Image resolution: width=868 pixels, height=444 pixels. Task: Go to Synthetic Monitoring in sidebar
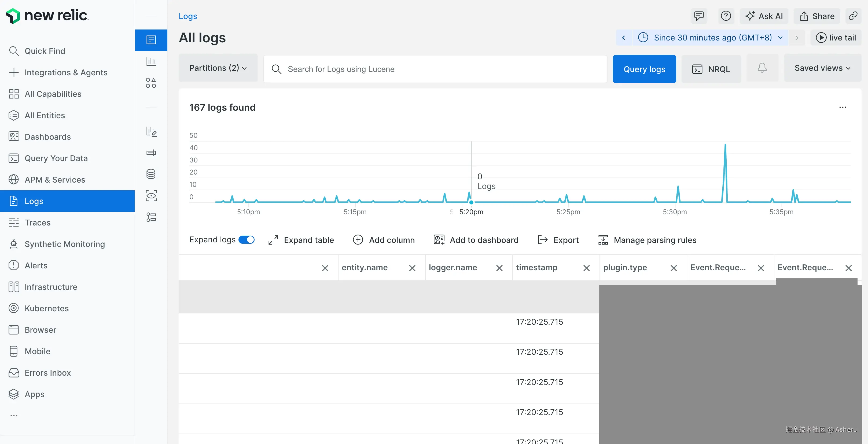click(x=65, y=244)
